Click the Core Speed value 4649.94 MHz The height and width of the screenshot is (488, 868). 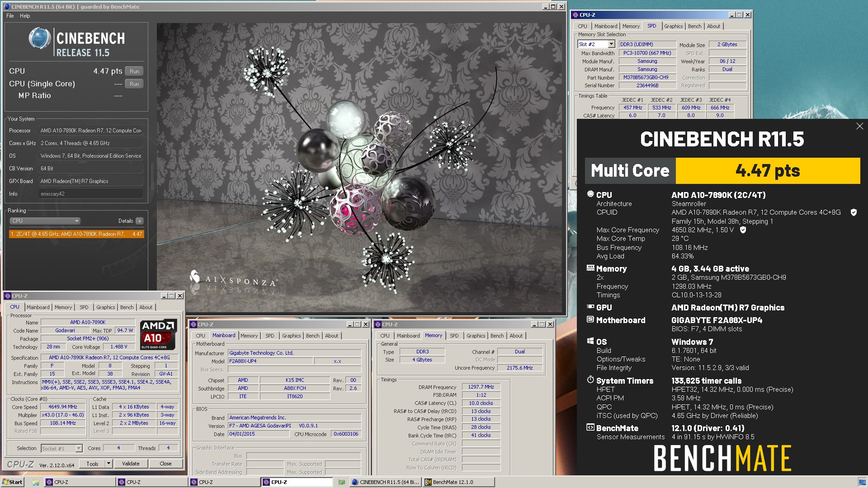click(x=63, y=407)
